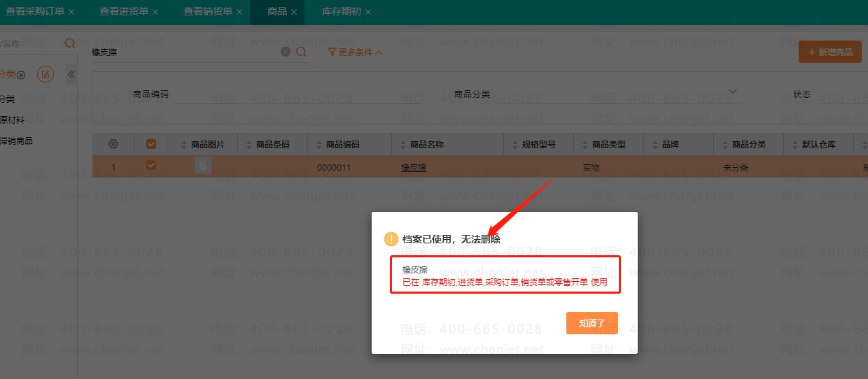Close the 查看采购订单 tab
The width and height of the screenshot is (868, 379).
(x=71, y=13)
